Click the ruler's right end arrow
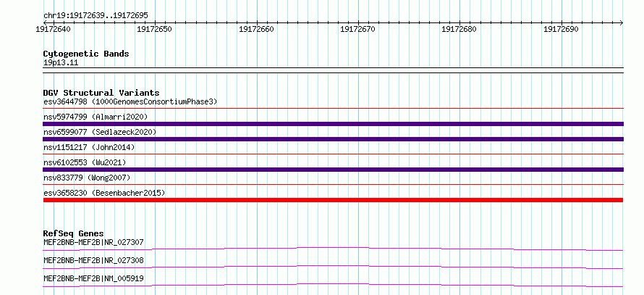This screenshot has width=644, height=295. 621,22
